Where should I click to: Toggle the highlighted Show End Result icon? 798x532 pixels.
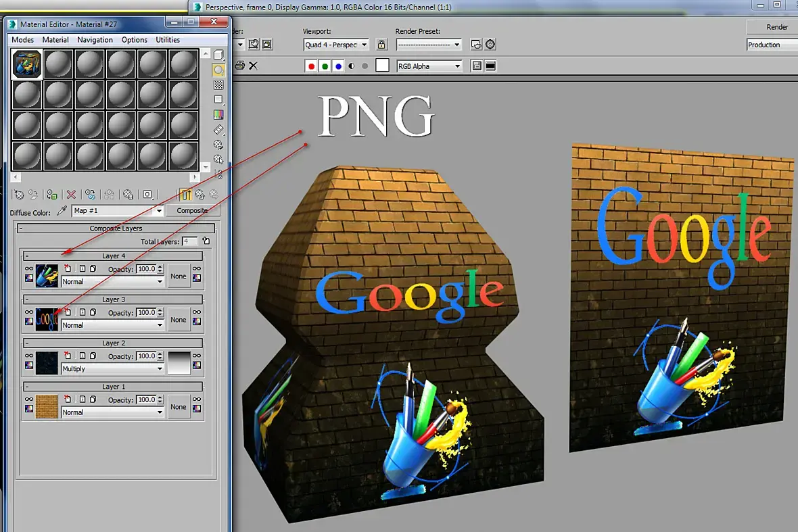[x=186, y=194]
